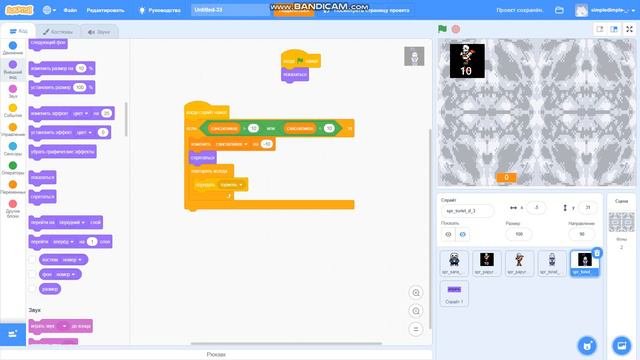
Task: Click the green flag to run
Action: 442,29
